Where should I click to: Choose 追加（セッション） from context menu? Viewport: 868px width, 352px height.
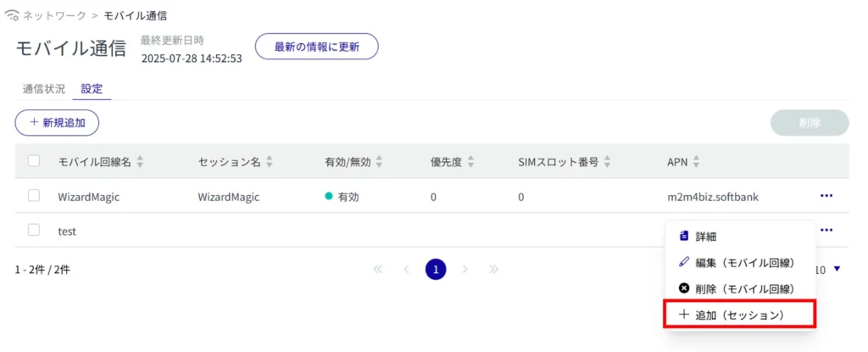pyautogui.click(x=740, y=315)
